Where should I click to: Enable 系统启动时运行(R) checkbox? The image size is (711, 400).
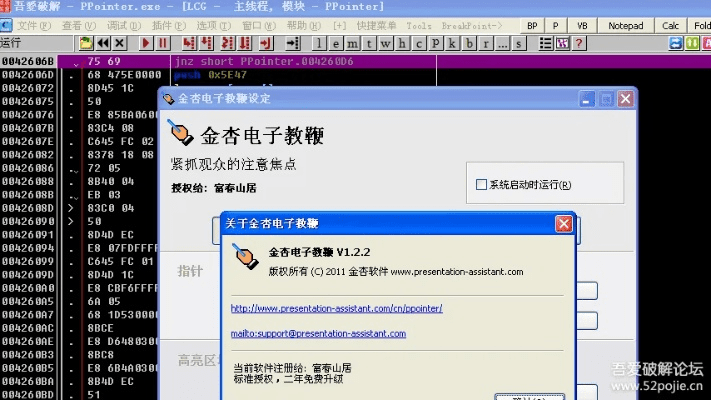481,185
